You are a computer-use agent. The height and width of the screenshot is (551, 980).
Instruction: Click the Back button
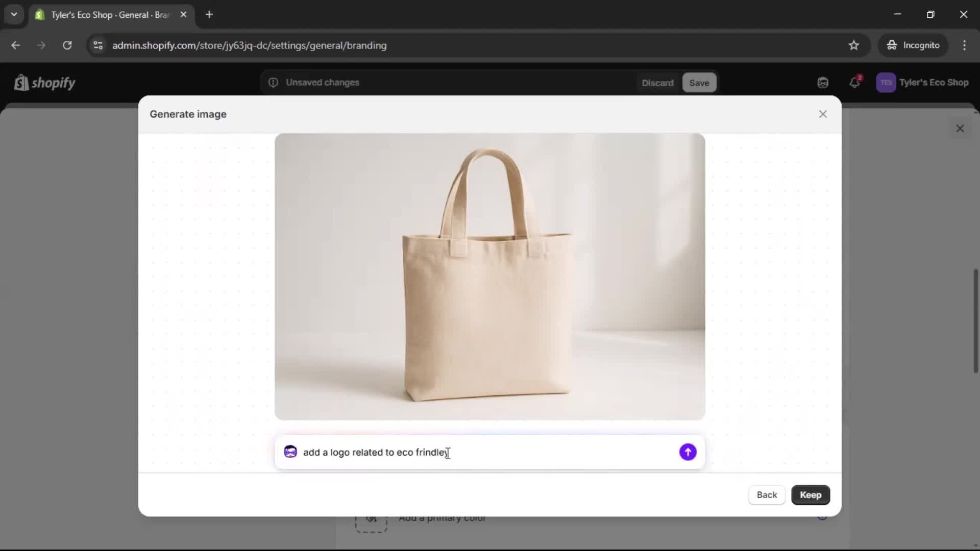766,495
